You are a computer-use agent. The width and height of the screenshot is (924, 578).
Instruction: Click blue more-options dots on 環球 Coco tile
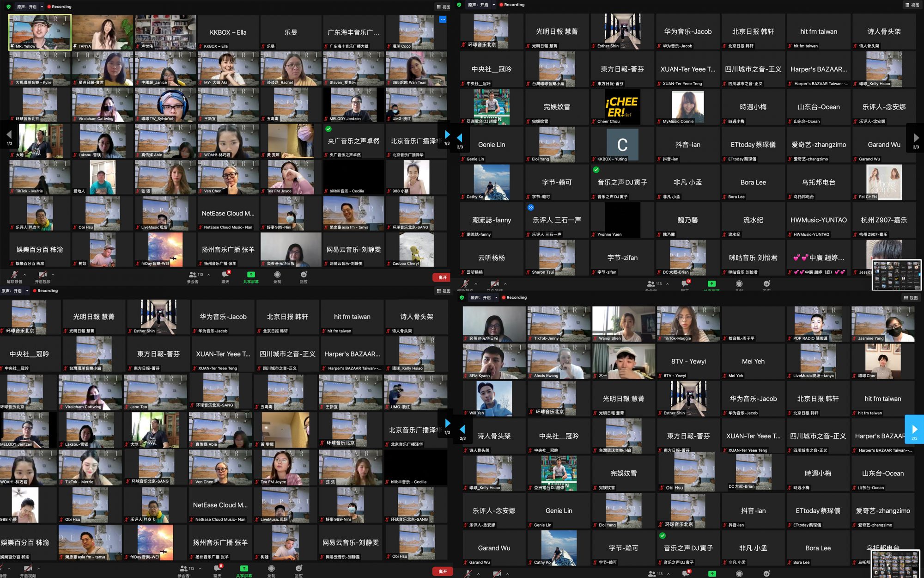point(443,19)
